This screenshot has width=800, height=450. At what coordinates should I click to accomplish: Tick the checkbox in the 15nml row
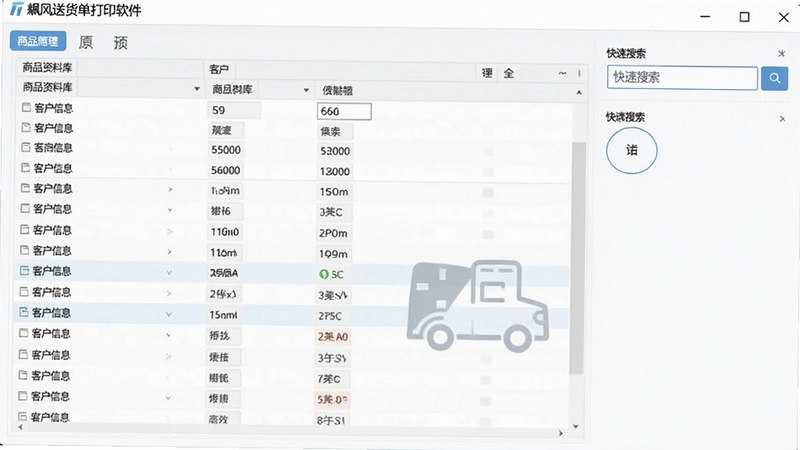23,312
